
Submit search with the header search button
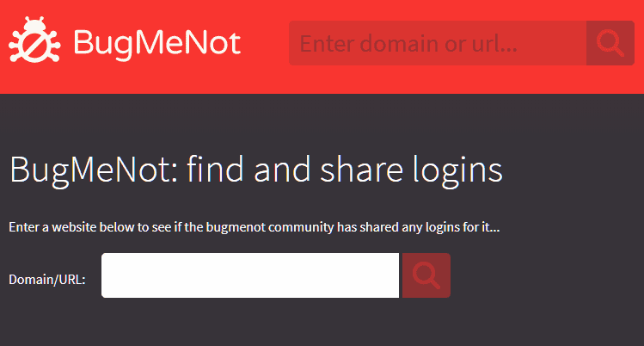pyautogui.click(x=610, y=43)
